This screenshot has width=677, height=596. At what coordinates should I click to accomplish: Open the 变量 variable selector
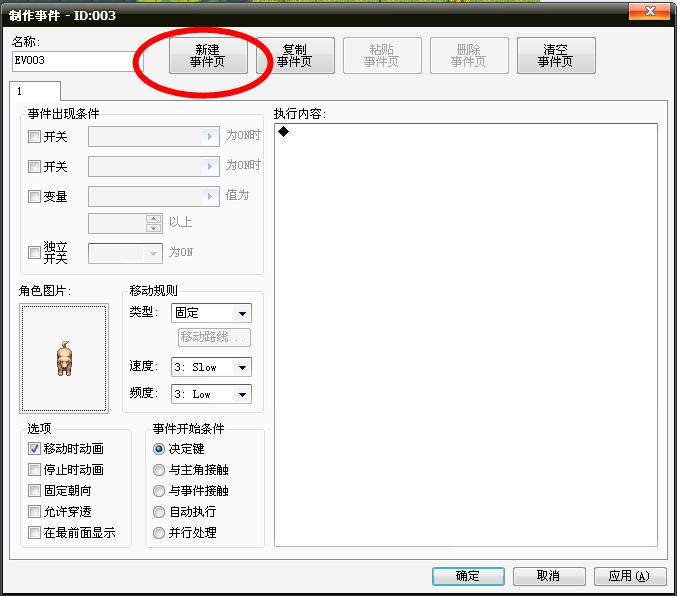point(154,197)
